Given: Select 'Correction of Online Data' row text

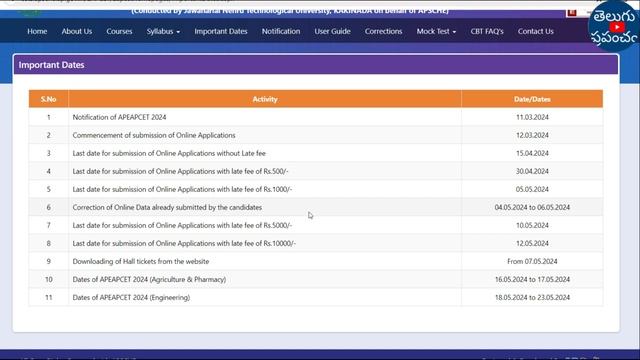Looking at the screenshot, I should click(x=167, y=207).
